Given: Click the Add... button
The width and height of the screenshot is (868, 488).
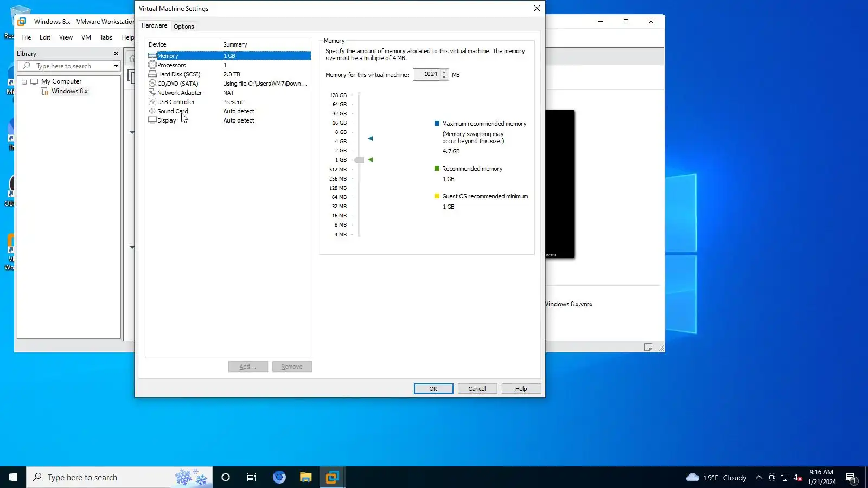Looking at the screenshot, I should [248, 367].
